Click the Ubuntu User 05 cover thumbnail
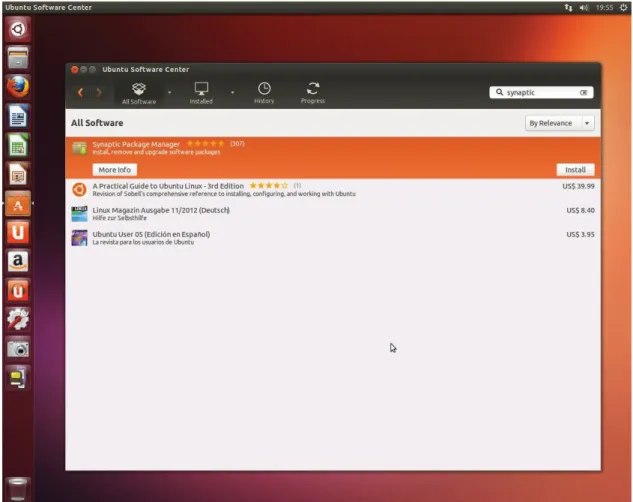 [80, 238]
